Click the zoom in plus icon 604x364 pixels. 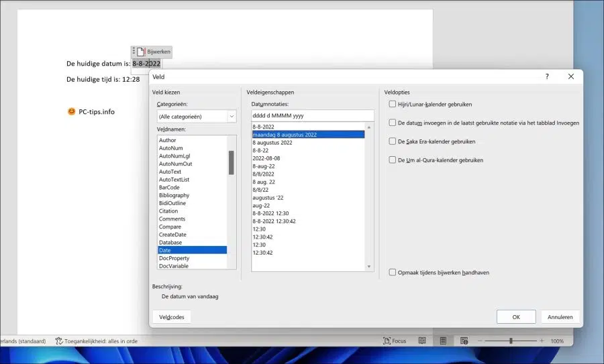pyautogui.click(x=542, y=341)
